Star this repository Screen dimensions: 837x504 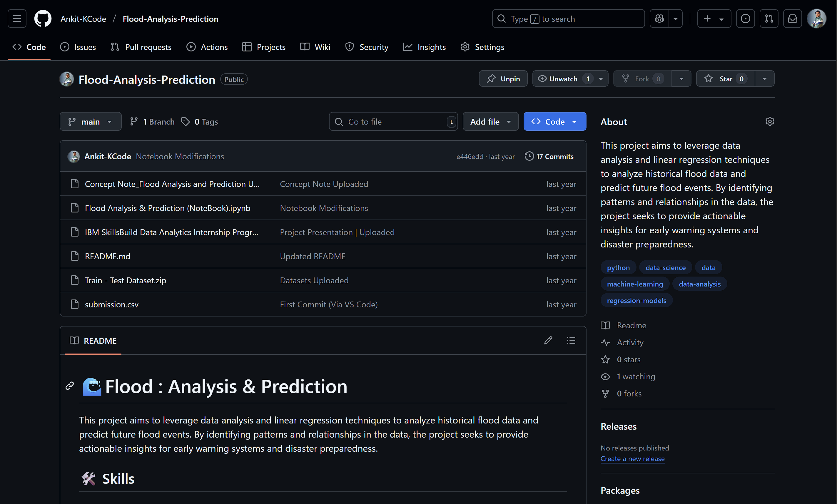pyautogui.click(x=726, y=79)
